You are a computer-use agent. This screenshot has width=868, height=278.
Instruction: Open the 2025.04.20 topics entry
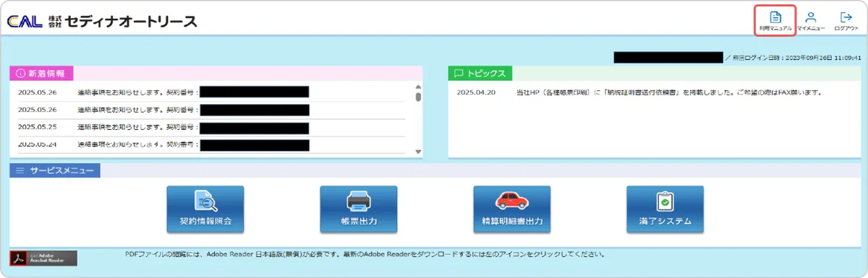(x=639, y=92)
